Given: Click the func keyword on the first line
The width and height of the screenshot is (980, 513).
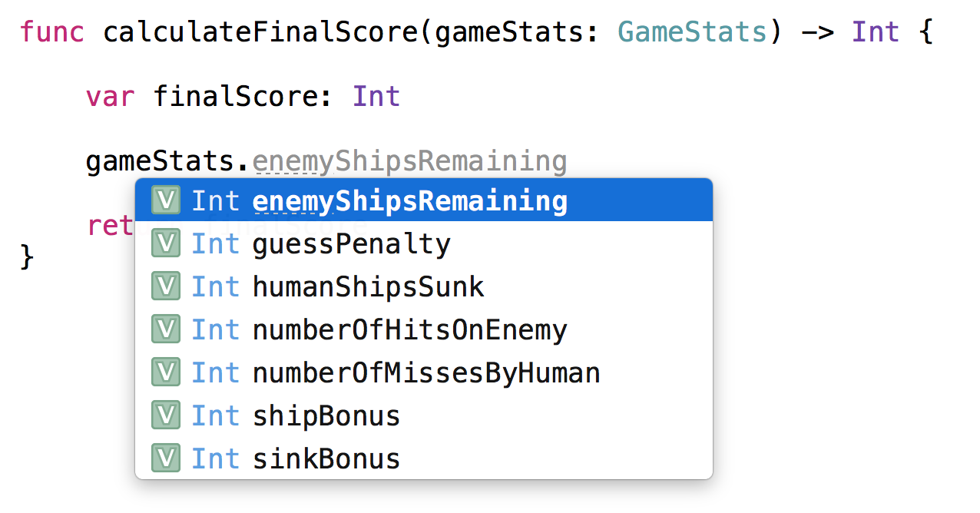Looking at the screenshot, I should 51,31.
